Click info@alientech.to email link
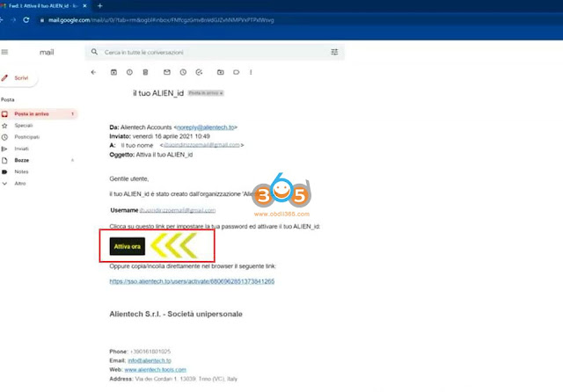This screenshot has height=392, width=563. tap(150, 360)
